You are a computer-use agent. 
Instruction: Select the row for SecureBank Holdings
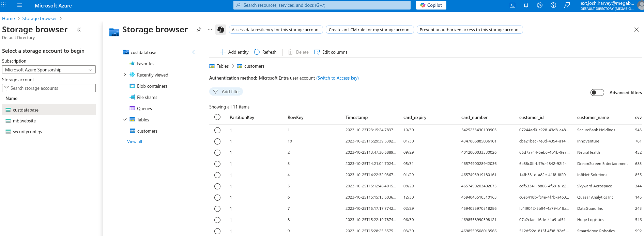(217, 130)
